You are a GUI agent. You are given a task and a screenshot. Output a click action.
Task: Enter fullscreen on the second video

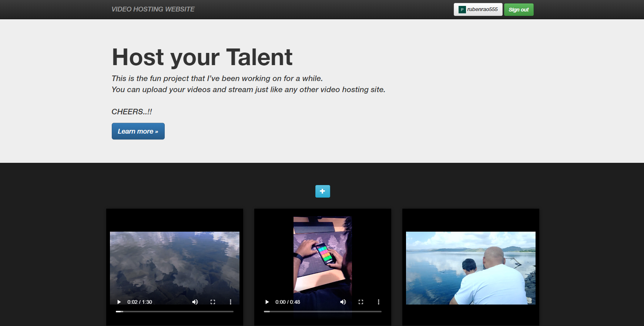pyautogui.click(x=361, y=302)
